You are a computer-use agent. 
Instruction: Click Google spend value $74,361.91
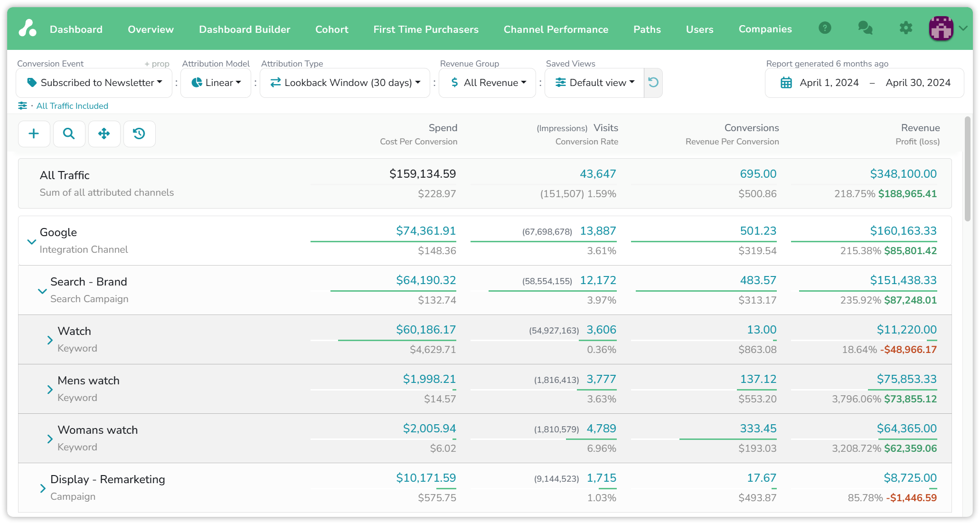click(x=426, y=231)
